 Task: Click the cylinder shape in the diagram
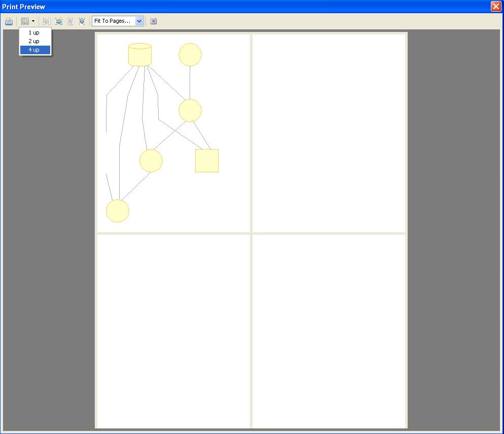[x=140, y=55]
